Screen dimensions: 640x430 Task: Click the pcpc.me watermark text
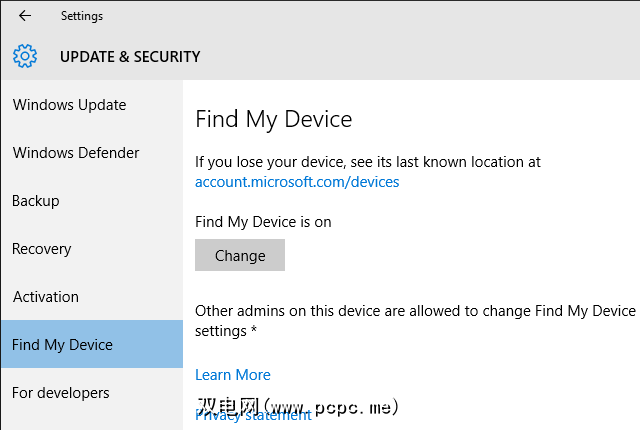(300, 406)
